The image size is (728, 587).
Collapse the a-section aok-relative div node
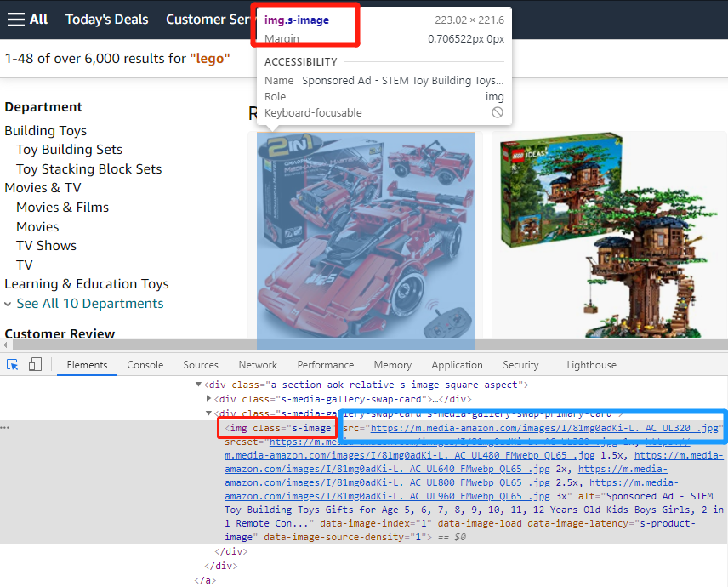pos(198,385)
